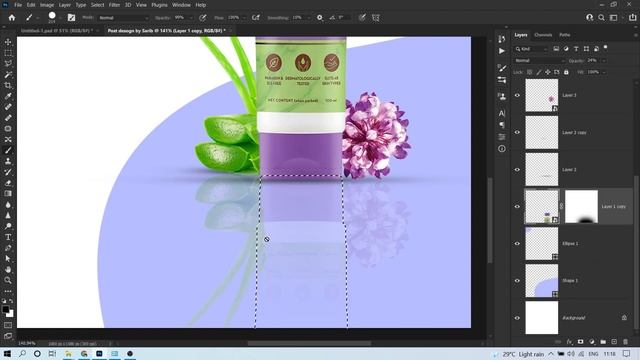Hide the Layer 2 layer
Image resolution: width=640 pixels, height=360 pixels.
[x=517, y=169]
